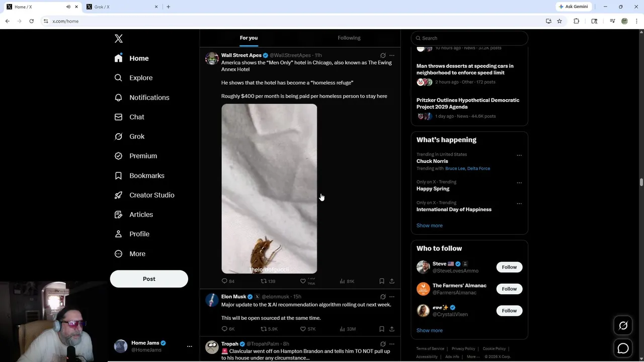644x362 pixels.
Task: Reload the page in browser
Action: point(31,21)
